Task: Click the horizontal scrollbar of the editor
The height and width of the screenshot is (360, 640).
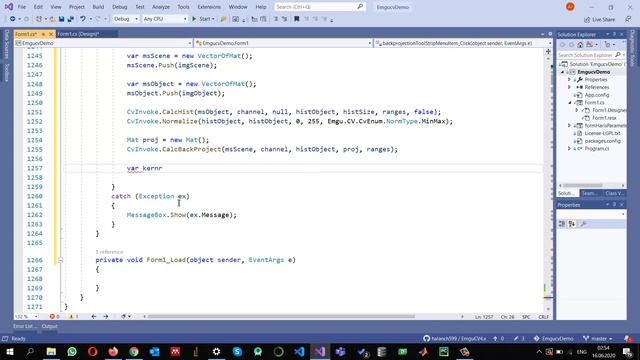Action: coord(281,316)
